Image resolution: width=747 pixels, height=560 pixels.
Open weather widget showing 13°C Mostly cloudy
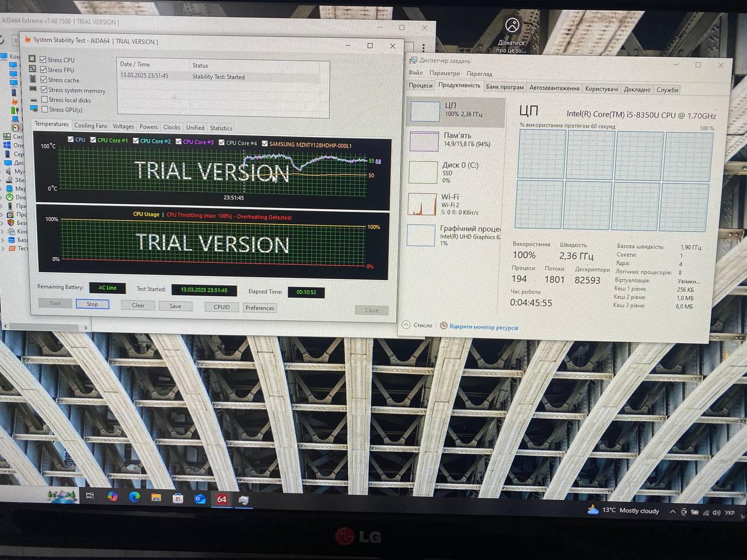point(623,510)
